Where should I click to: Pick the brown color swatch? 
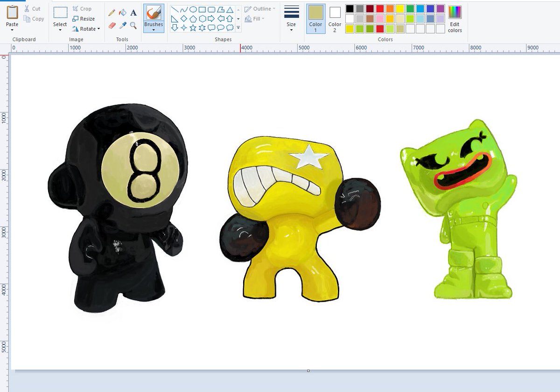370,19
